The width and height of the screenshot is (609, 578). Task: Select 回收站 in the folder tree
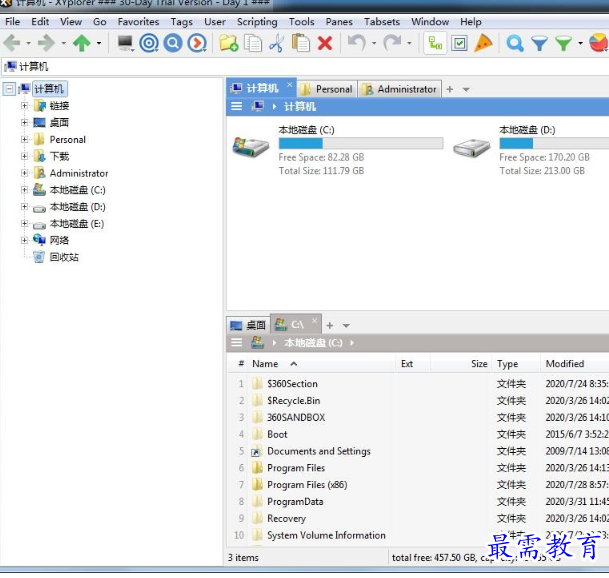pyautogui.click(x=64, y=257)
